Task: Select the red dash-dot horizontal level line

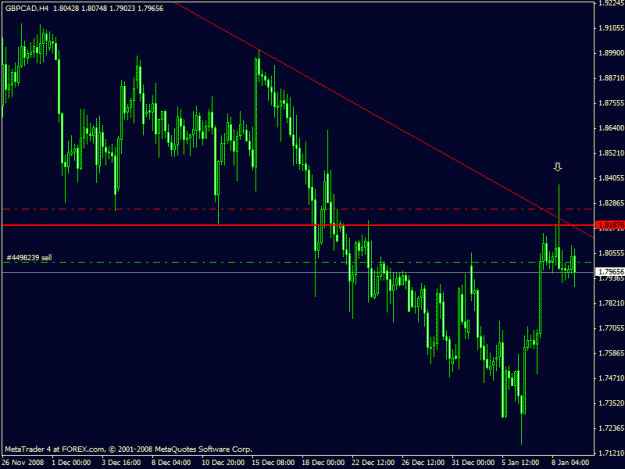Action: point(298,209)
